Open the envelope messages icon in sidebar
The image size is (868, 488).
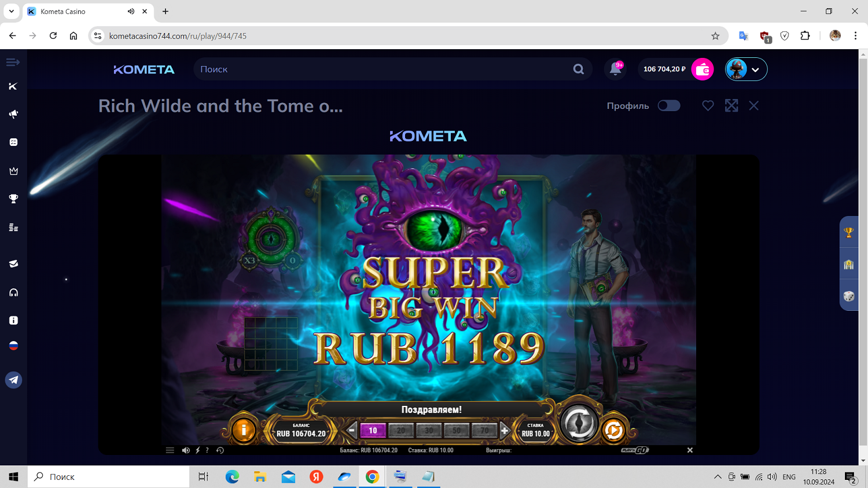13,264
